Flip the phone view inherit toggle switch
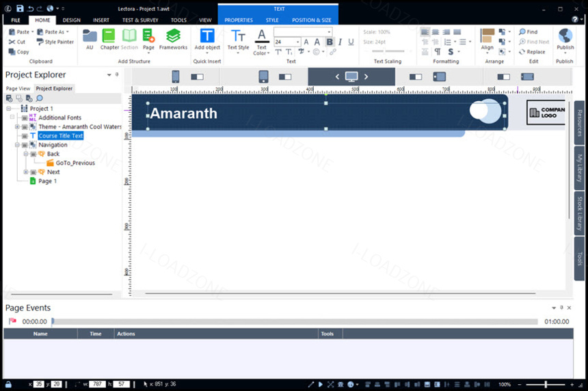The height and width of the screenshot is (391, 588). pyautogui.click(x=197, y=77)
